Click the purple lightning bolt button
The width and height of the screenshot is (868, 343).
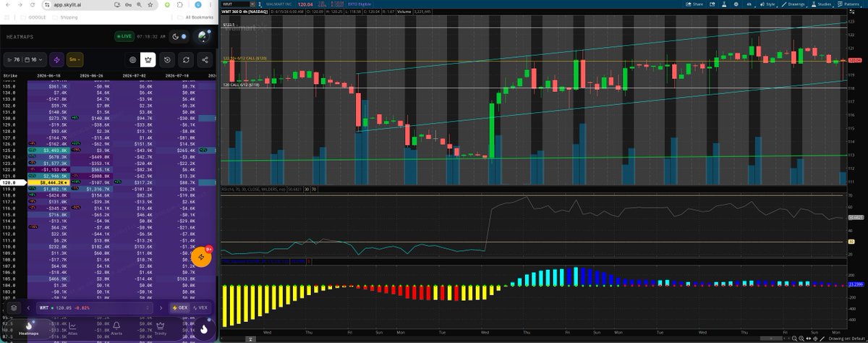click(x=56, y=59)
